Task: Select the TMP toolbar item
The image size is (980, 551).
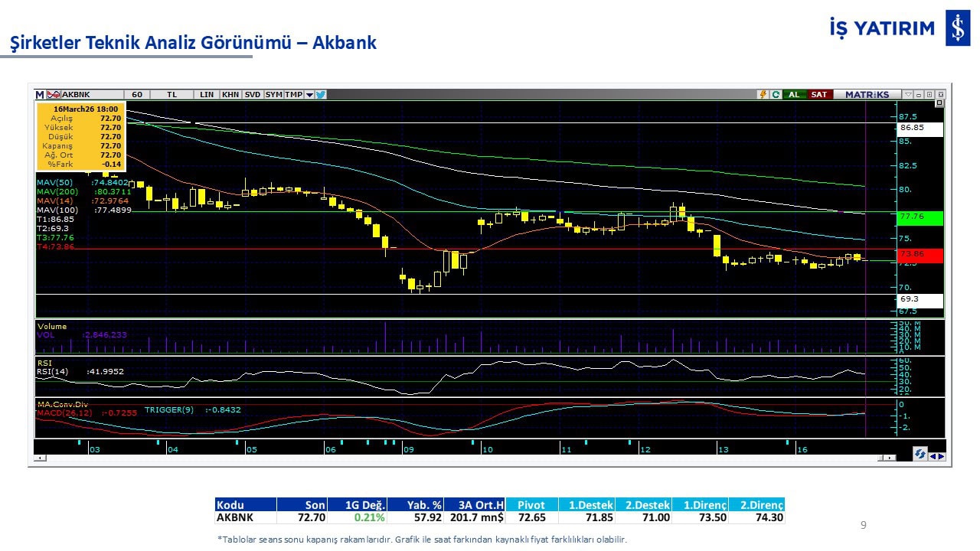Action: 293,95
